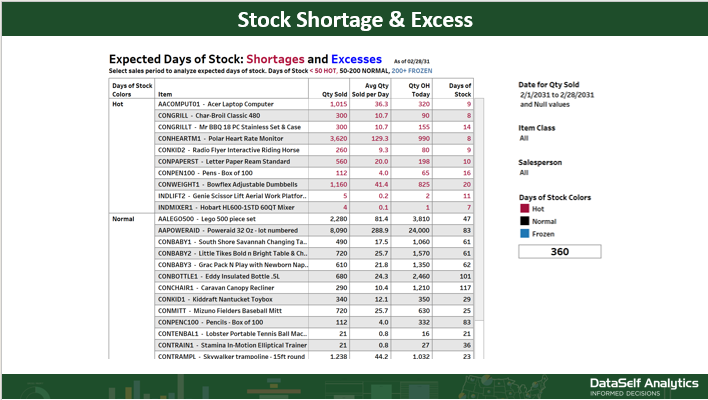Select CONBABY1 South Shore Changing Table item
708x400 pixels.
tap(232, 242)
